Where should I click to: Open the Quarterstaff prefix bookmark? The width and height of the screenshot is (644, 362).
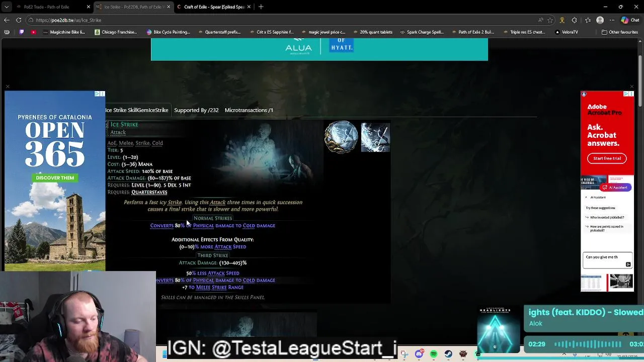click(x=219, y=32)
